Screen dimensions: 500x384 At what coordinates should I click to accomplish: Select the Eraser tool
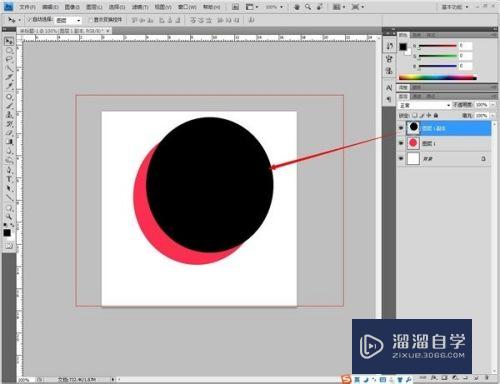(x=9, y=133)
